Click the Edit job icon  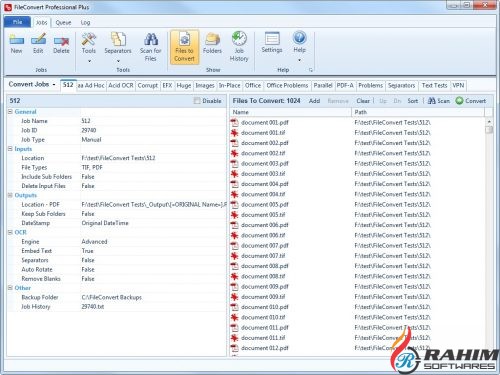click(x=38, y=39)
